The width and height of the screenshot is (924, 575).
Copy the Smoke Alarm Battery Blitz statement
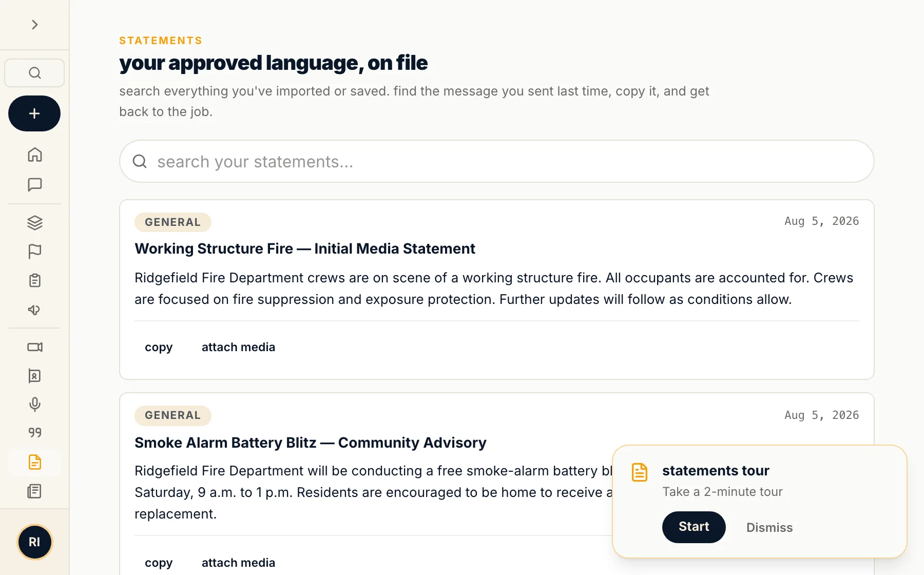click(x=159, y=563)
